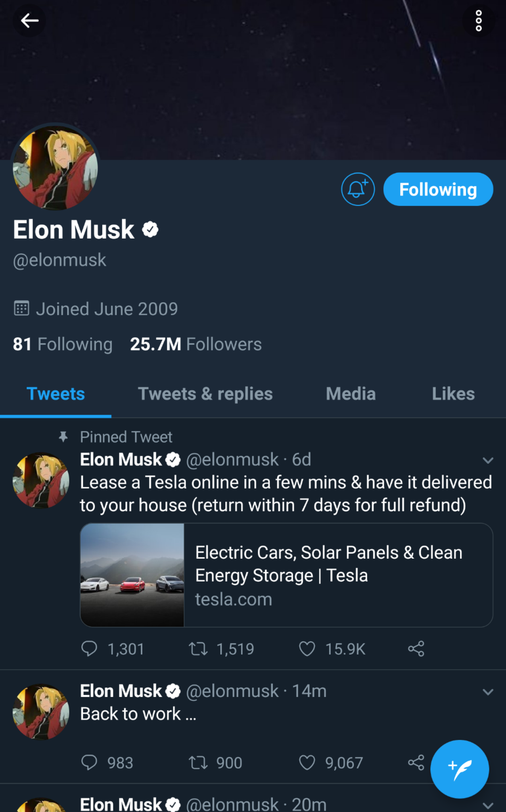Reply to the pinned Tesla lease tweet

[x=89, y=649]
